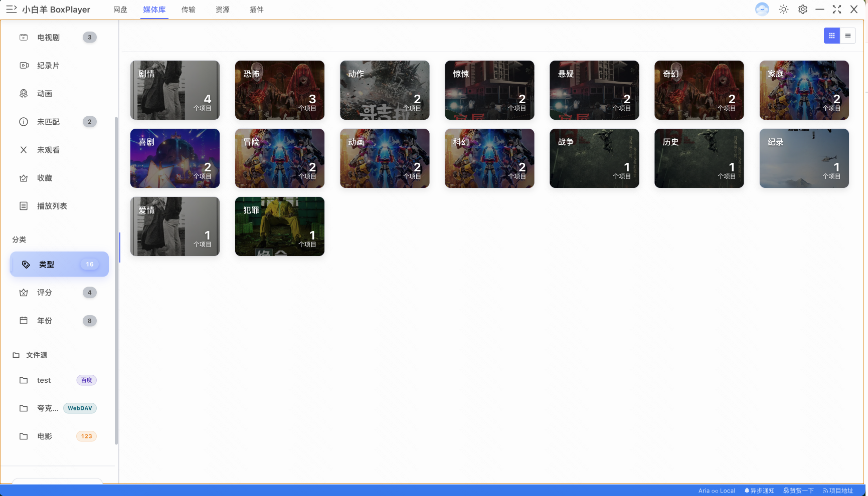Open the 播放列表 playlist section
The width and height of the screenshot is (868, 496).
pos(52,206)
